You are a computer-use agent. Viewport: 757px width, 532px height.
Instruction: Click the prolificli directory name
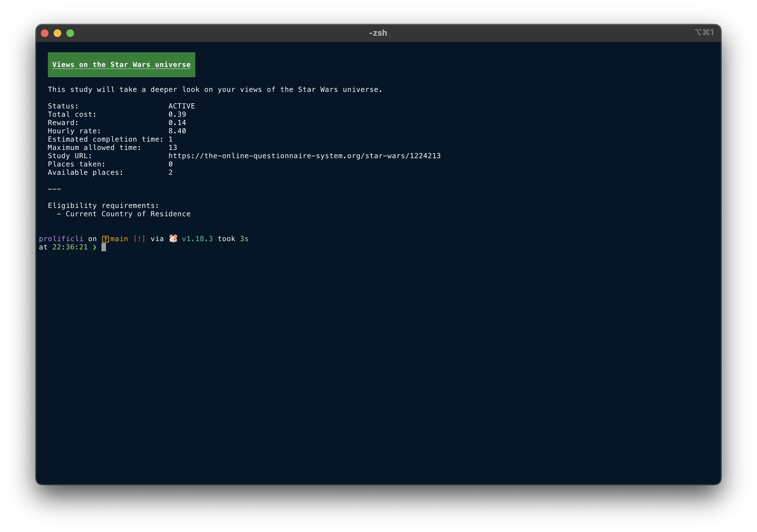(61, 239)
